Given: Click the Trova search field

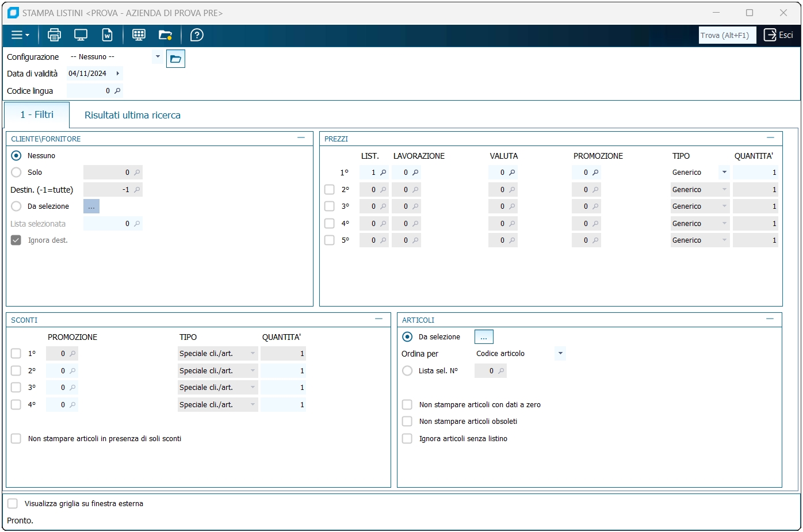Looking at the screenshot, I should [x=727, y=35].
